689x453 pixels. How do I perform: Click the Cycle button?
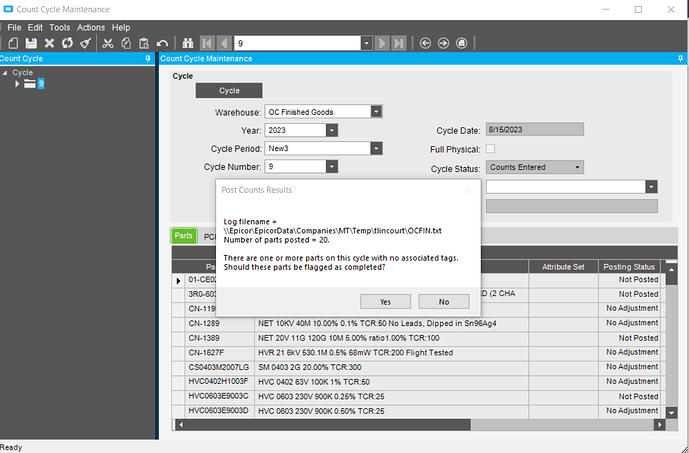229,91
